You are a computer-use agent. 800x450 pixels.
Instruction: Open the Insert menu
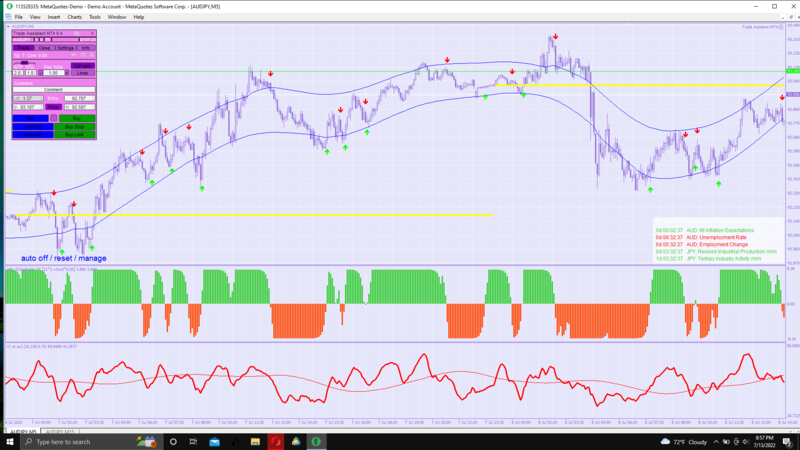click(54, 17)
